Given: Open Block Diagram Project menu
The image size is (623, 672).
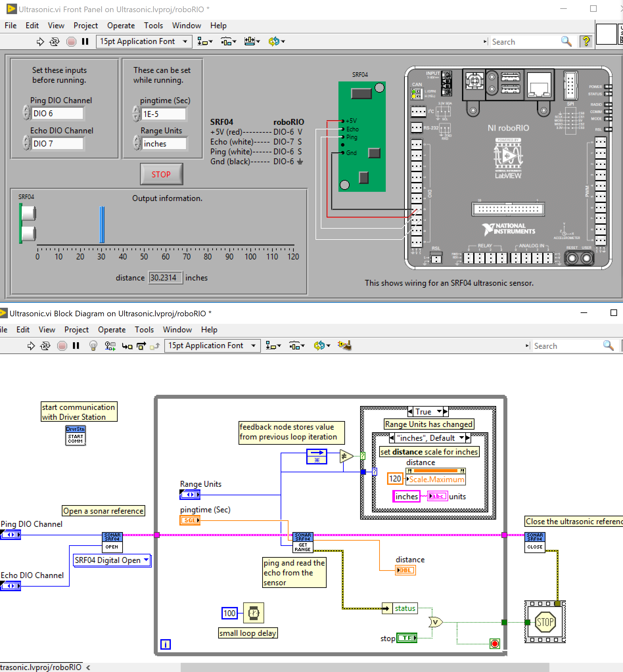Looking at the screenshot, I should coord(77,330).
